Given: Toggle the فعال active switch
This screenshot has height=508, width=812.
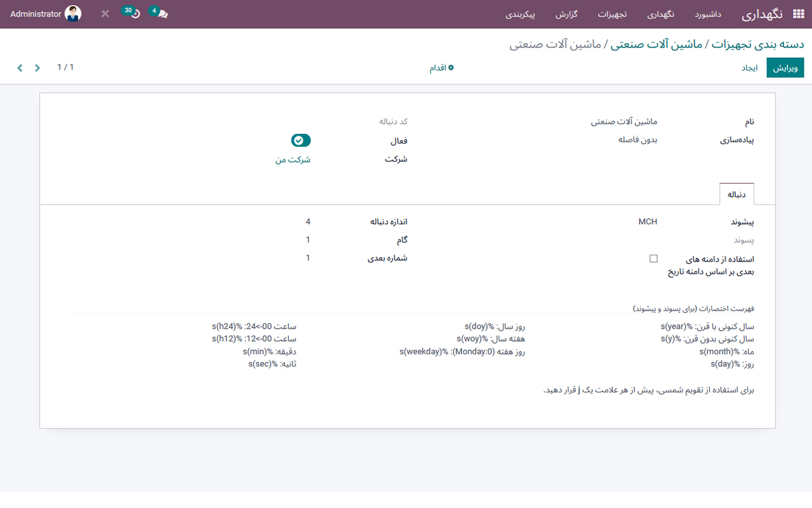Looking at the screenshot, I should pos(301,140).
